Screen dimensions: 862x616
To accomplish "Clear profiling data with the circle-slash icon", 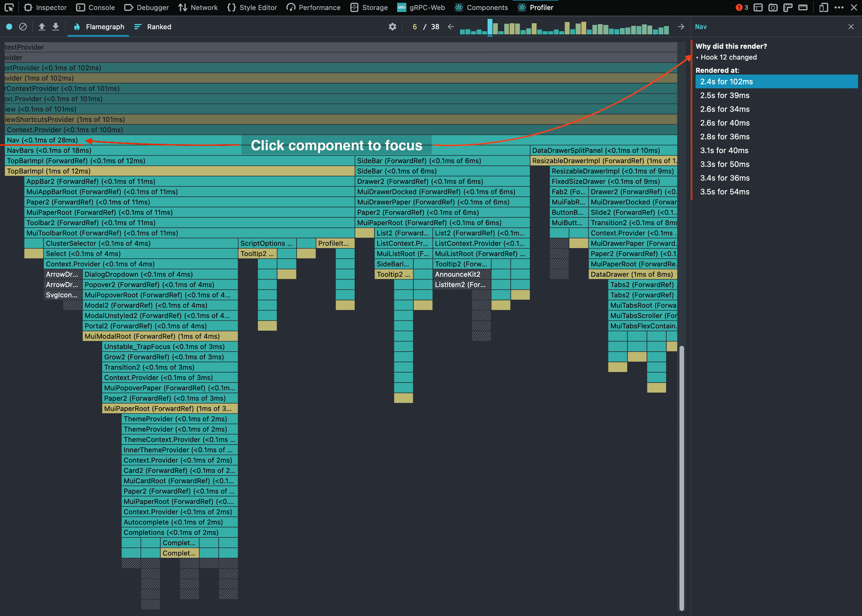I will tap(23, 27).
